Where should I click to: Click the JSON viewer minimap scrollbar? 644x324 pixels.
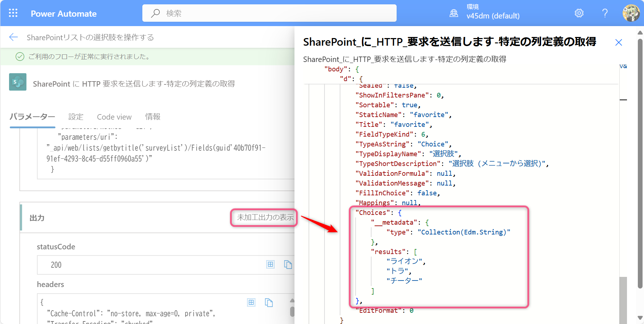(623, 300)
